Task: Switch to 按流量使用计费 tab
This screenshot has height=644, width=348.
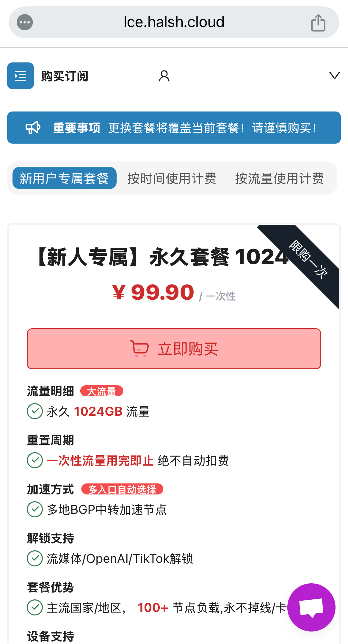Action: point(279,178)
